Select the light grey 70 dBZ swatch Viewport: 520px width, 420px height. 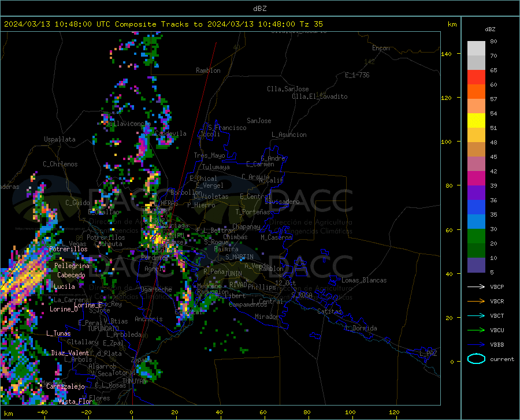coord(476,49)
